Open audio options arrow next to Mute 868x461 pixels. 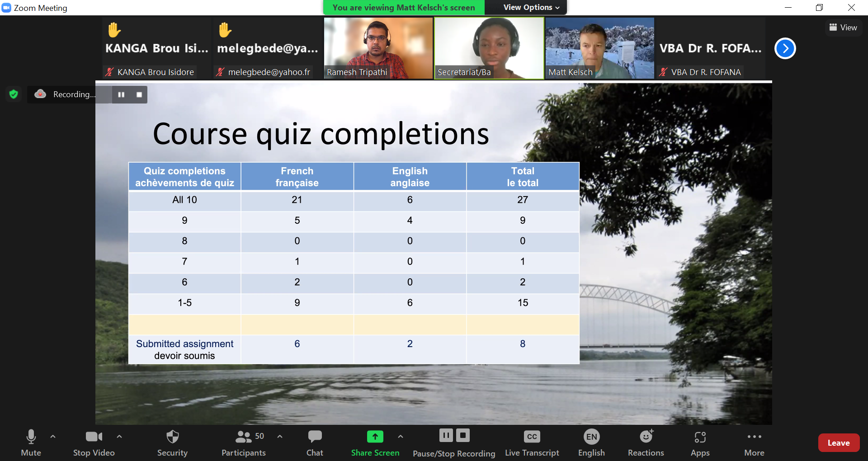tap(53, 437)
